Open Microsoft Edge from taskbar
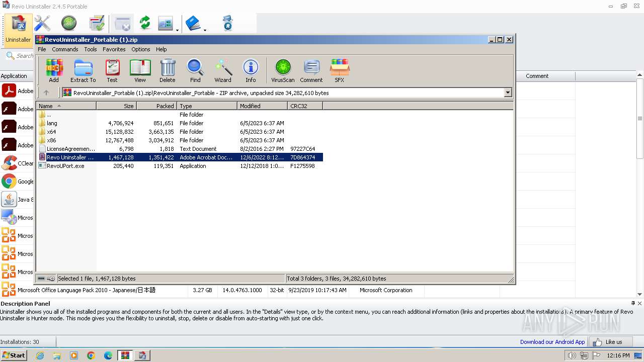 [x=108, y=355]
